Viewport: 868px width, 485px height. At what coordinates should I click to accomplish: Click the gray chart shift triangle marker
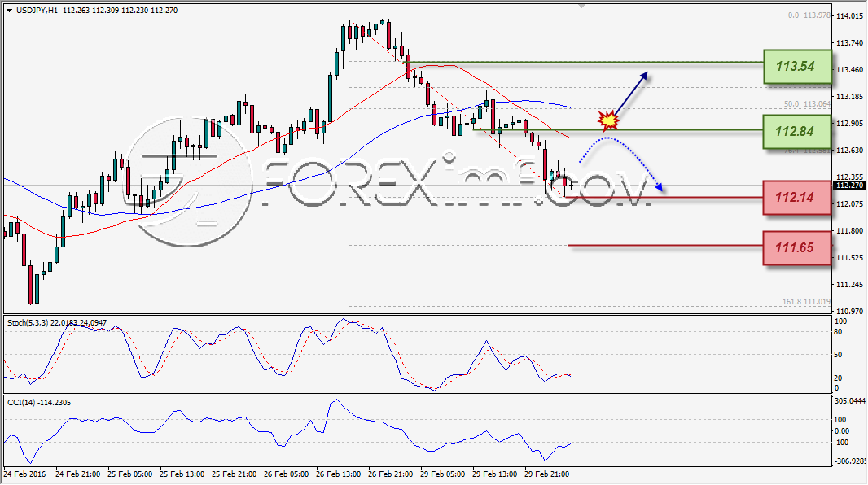click(581, 6)
